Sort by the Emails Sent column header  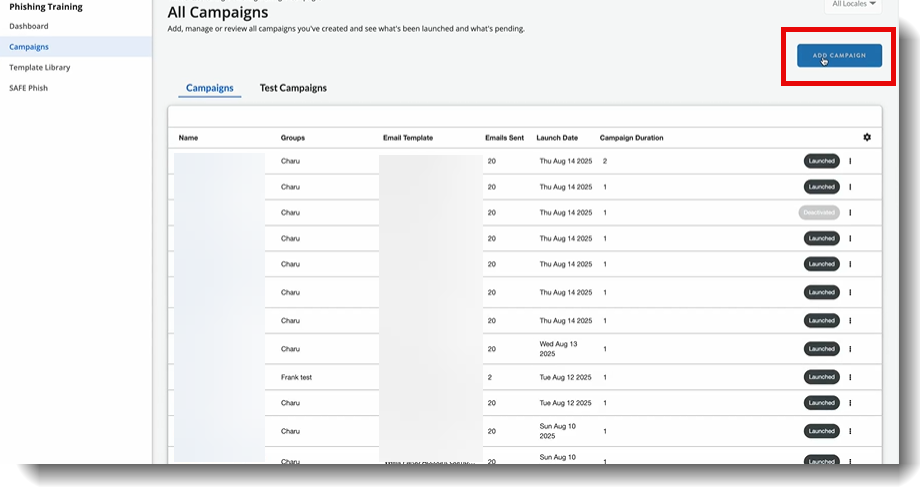(x=504, y=138)
